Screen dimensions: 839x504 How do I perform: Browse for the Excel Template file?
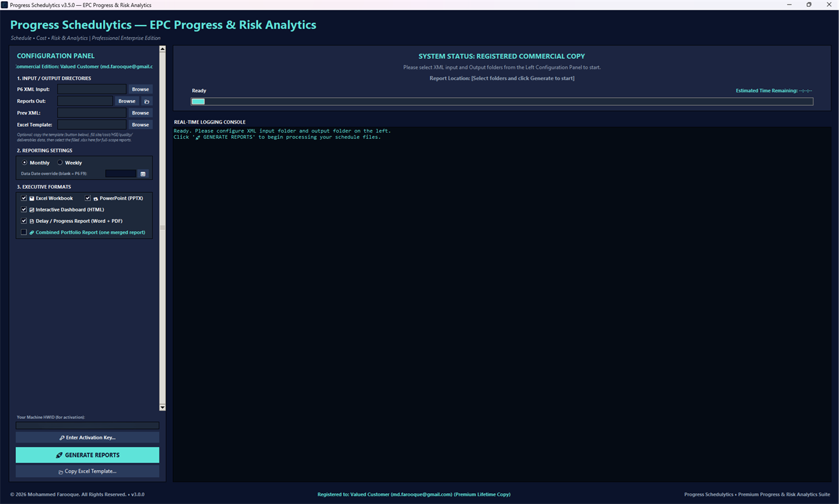140,125
